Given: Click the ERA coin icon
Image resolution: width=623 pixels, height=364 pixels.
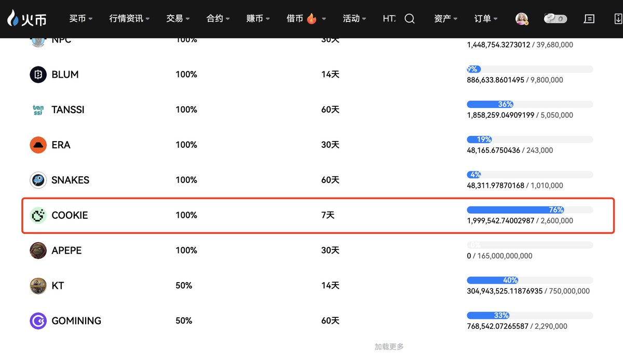Looking at the screenshot, I should [x=38, y=145].
